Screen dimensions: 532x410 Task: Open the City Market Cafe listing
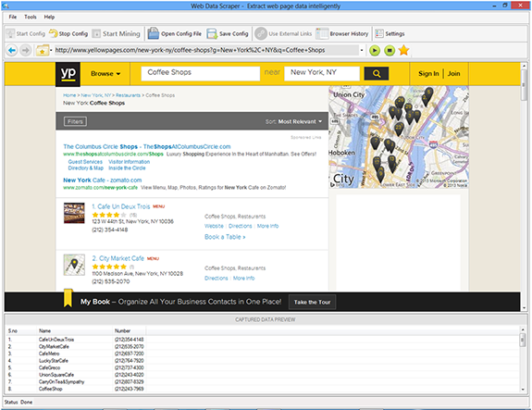pyautogui.click(x=118, y=258)
